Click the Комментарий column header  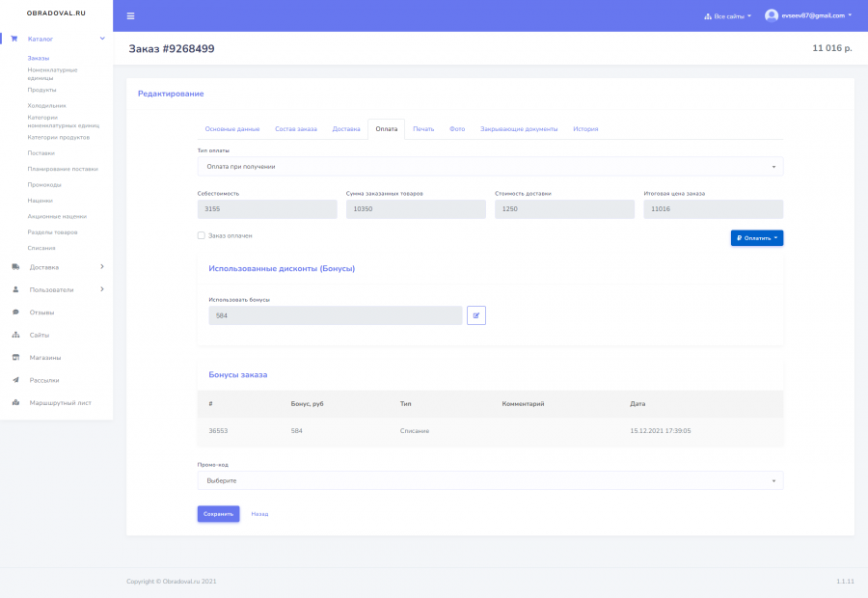click(x=523, y=403)
